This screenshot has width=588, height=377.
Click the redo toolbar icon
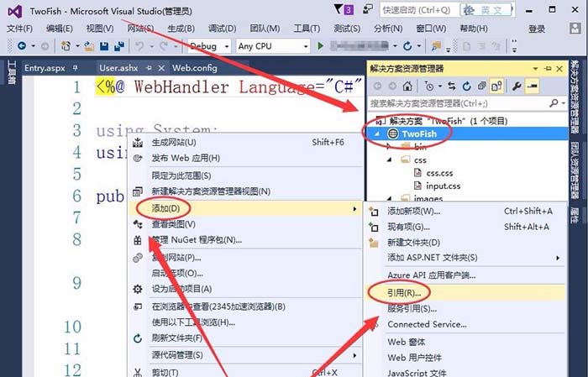(164, 46)
